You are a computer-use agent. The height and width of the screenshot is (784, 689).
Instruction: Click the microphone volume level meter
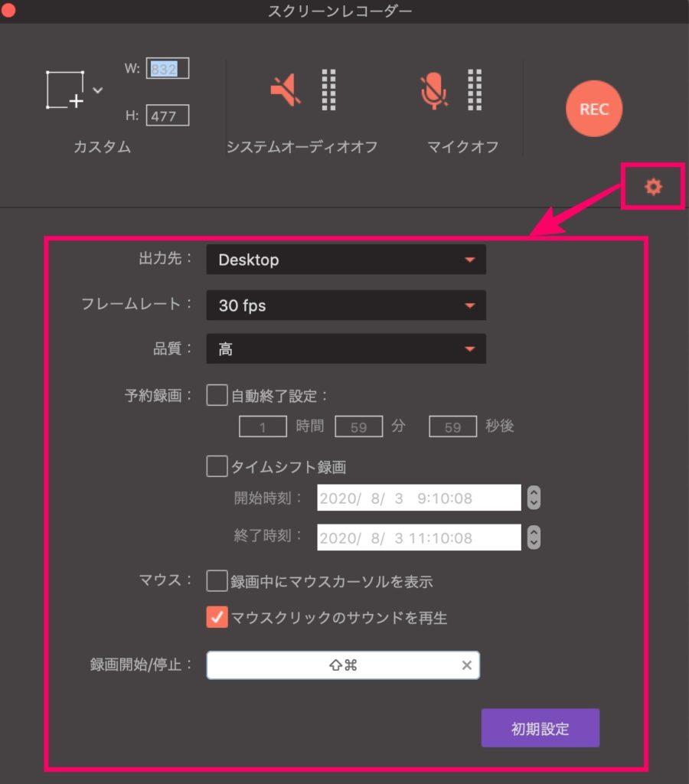coord(475,90)
